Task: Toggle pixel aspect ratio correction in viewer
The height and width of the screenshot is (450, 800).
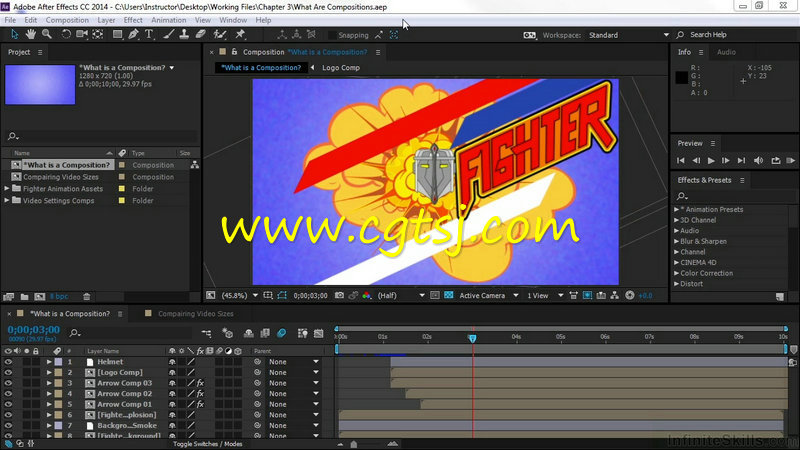Action: (573, 295)
